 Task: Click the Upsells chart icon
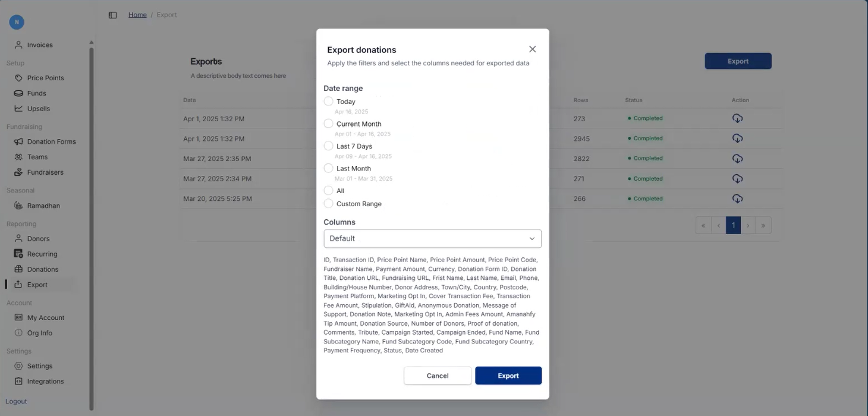point(18,109)
